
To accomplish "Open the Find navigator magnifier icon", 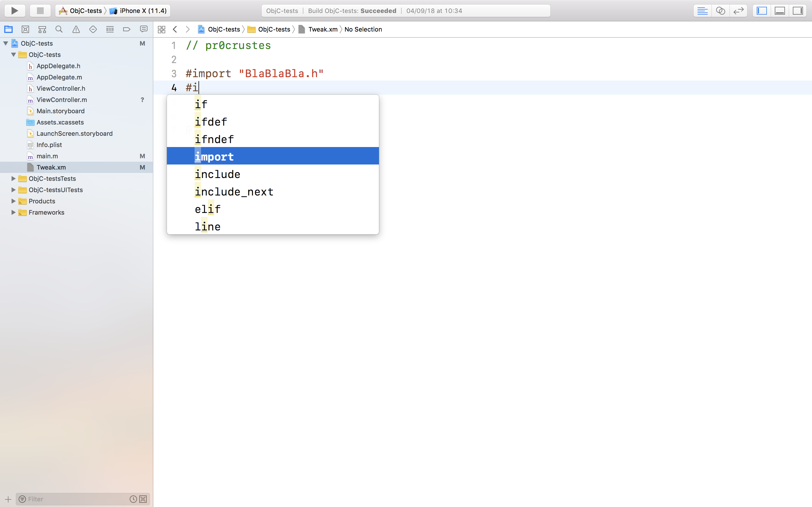I will point(59,30).
